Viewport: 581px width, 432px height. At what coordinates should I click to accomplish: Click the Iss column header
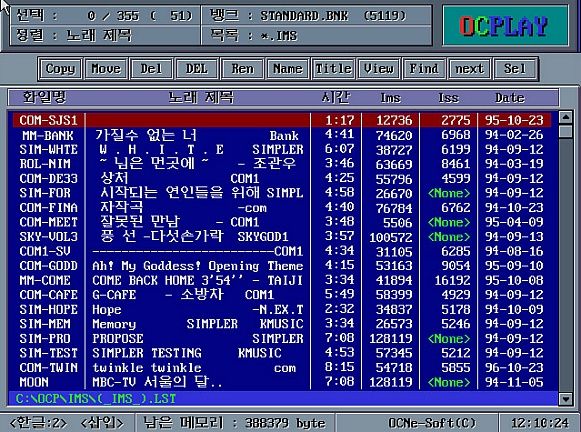tap(448, 98)
